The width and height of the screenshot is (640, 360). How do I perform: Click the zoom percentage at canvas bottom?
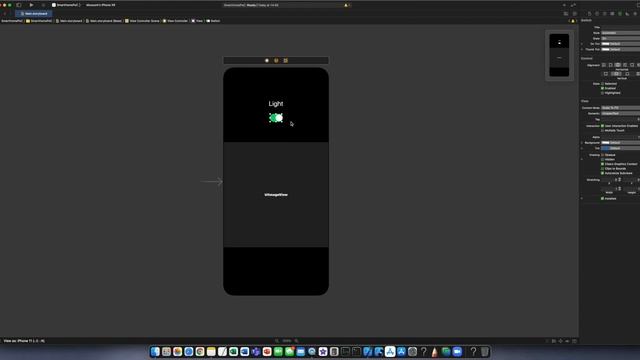point(287,341)
